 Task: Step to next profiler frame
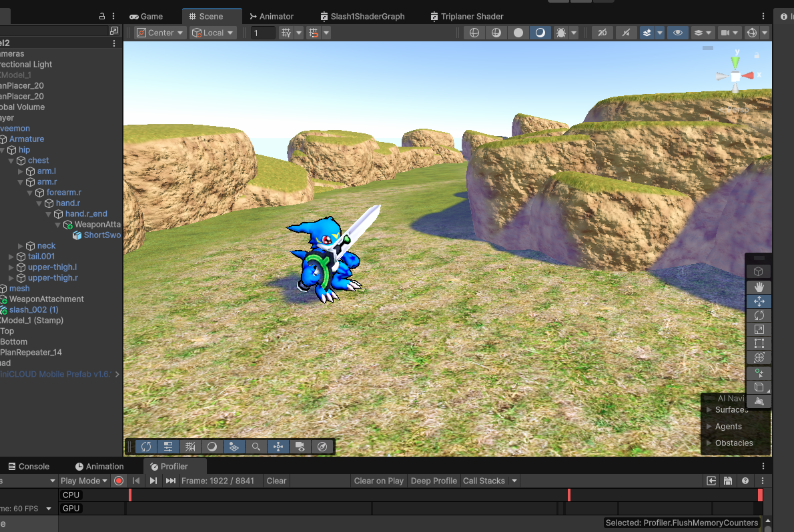tap(153, 481)
